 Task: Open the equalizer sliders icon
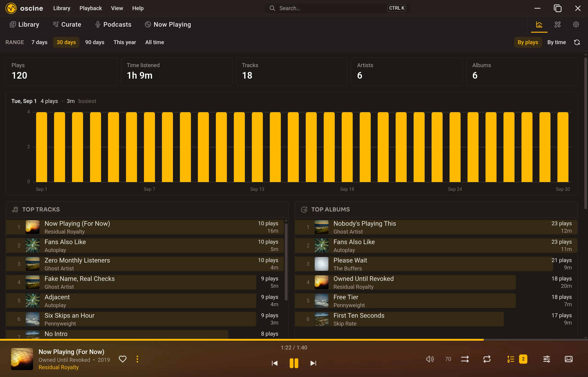(546, 359)
